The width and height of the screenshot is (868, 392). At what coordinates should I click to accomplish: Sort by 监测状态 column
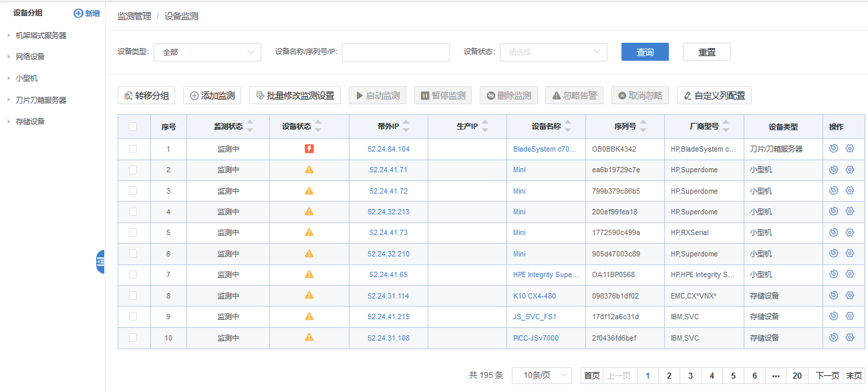coord(250,126)
